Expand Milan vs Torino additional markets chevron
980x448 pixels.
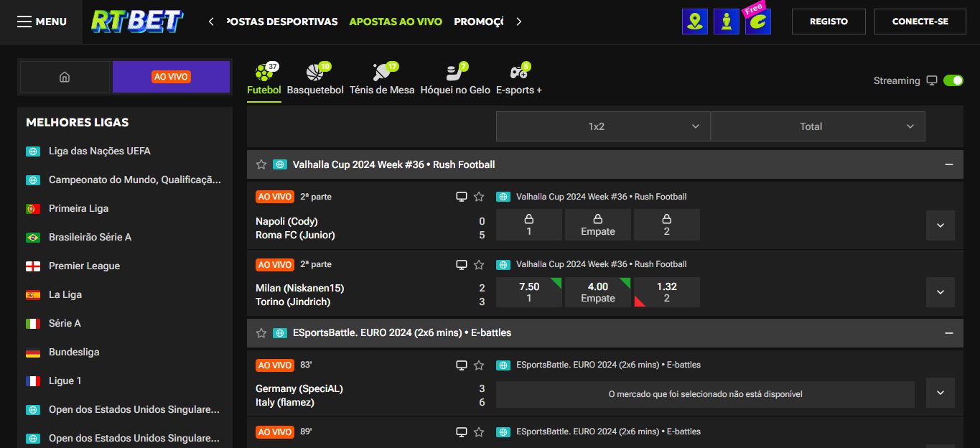pyautogui.click(x=940, y=292)
